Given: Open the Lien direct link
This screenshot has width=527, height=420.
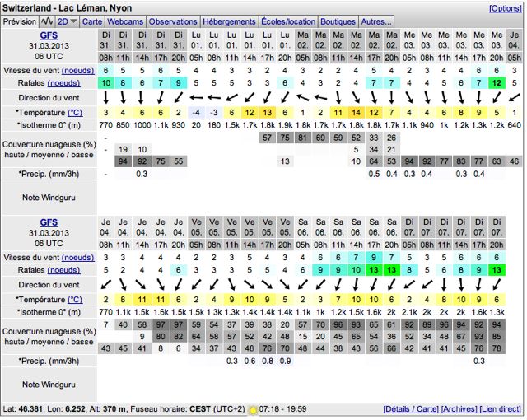Looking at the screenshot, I should 501,409.
